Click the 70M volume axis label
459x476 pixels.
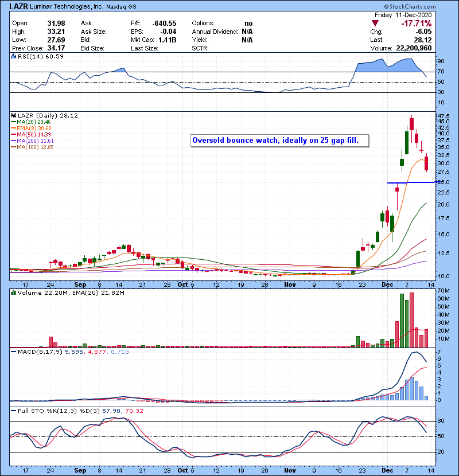click(x=444, y=291)
